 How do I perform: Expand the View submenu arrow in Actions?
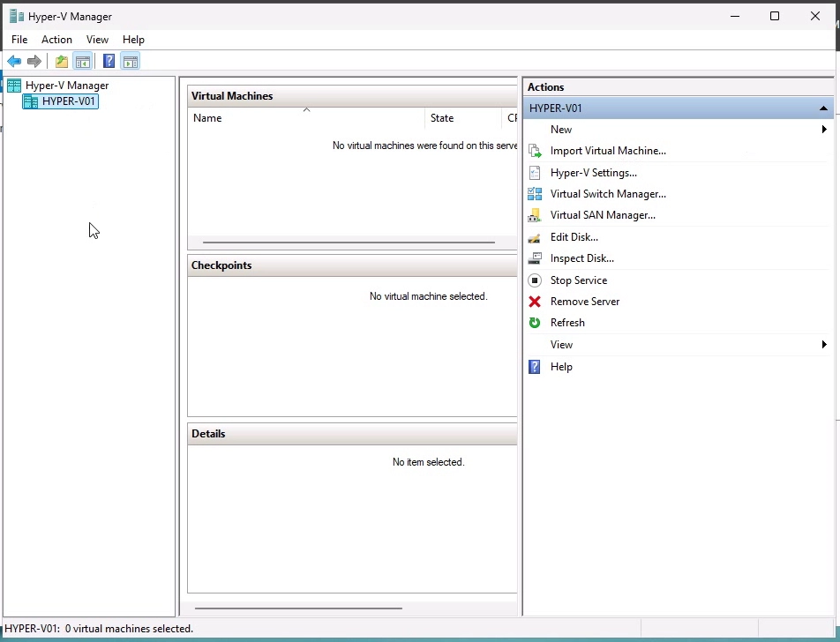coord(824,344)
